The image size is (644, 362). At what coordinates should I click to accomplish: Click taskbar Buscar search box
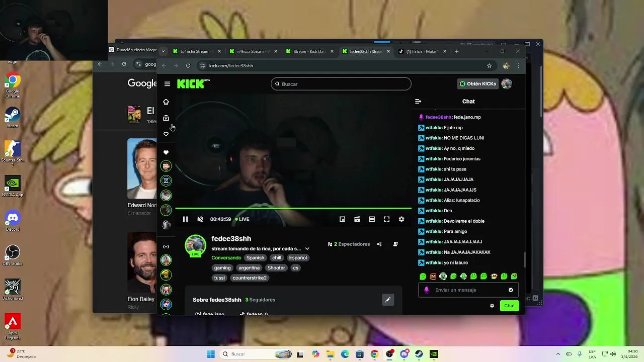(x=257, y=354)
